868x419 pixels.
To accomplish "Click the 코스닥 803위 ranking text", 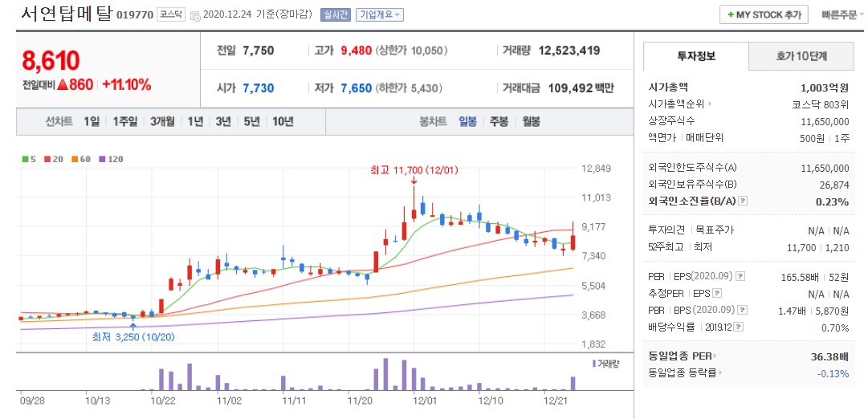I will (x=821, y=104).
